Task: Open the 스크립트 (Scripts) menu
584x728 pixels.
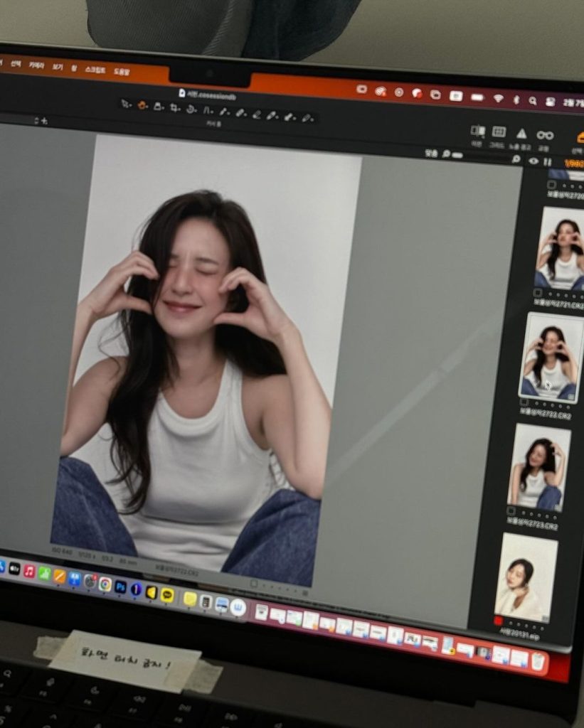Action: coord(95,70)
